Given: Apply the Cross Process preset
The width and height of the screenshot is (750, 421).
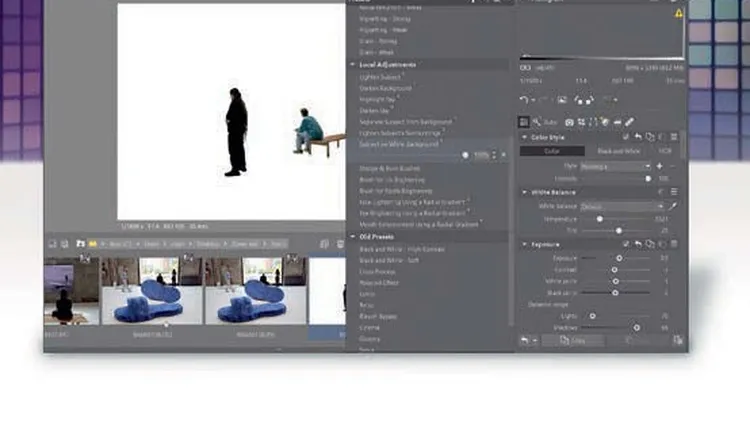Looking at the screenshot, I should (377, 272).
